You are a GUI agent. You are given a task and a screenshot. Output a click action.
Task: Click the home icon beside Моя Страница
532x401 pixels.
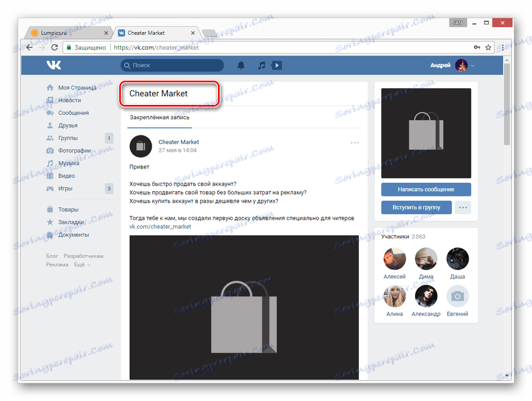[x=50, y=88]
